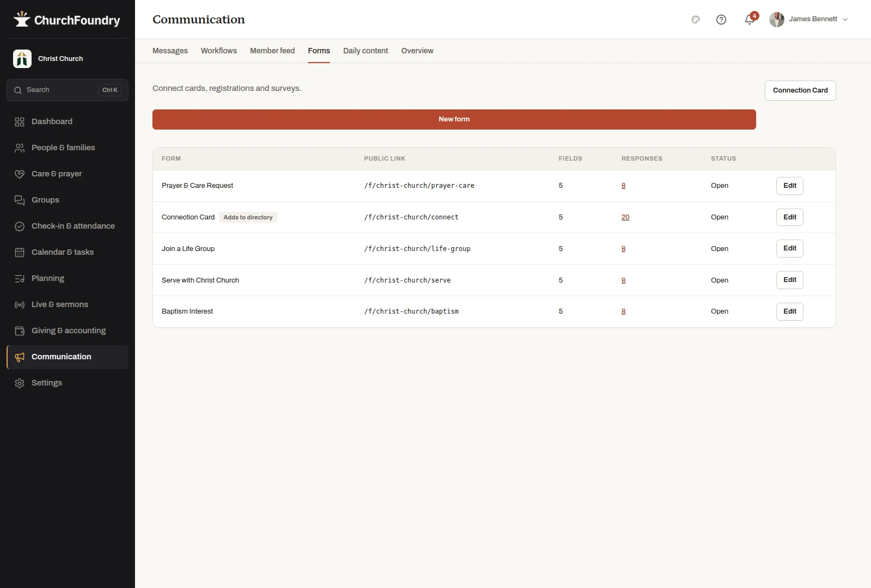Go to Dashboard in the sidebar

point(68,122)
